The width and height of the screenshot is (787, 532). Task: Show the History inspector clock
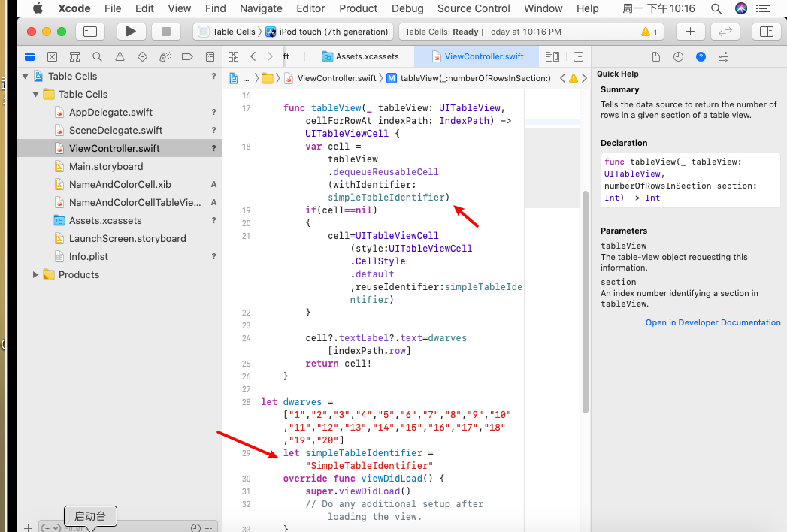click(678, 56)
